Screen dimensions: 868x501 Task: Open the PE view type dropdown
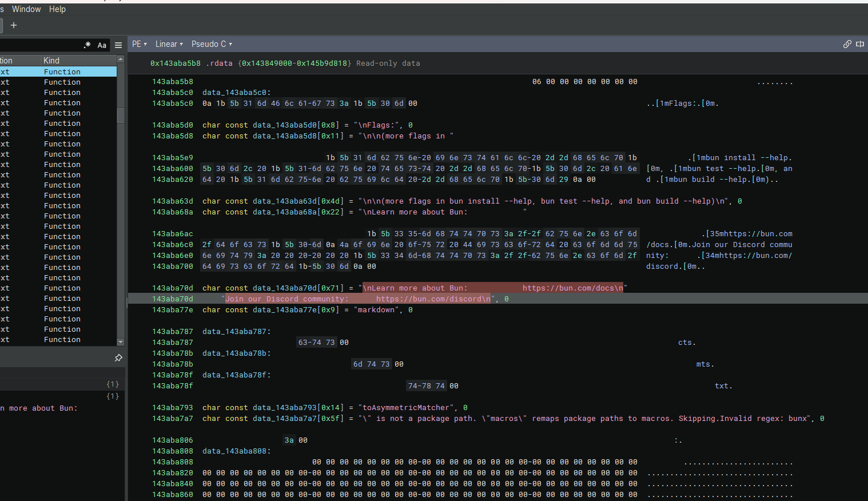coord(140,44)
